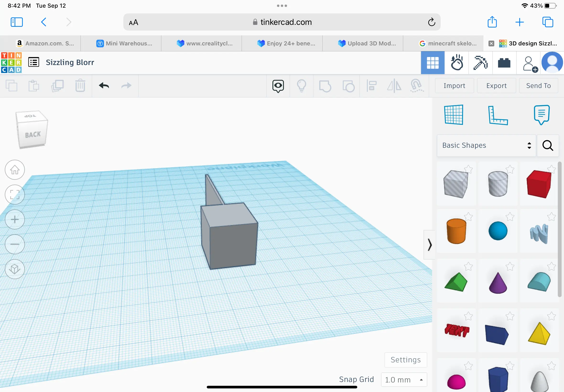Click the Ungroup shapes icon

point(348,86)
